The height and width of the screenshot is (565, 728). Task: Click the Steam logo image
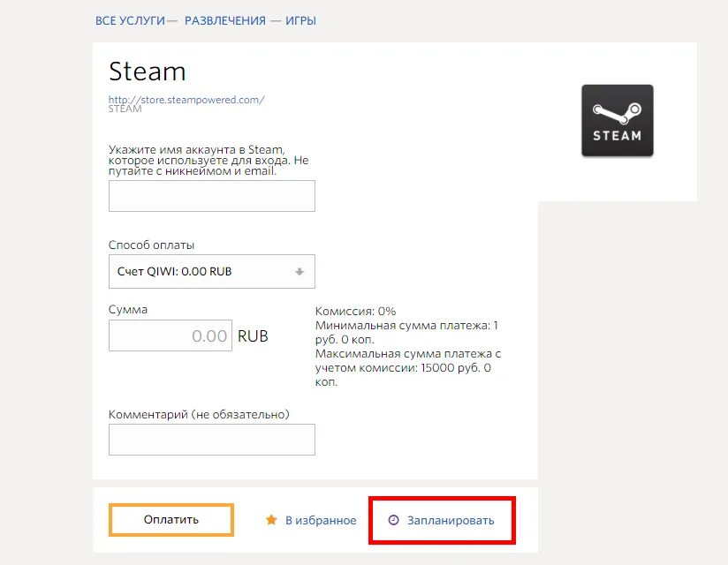pos(617,121)
